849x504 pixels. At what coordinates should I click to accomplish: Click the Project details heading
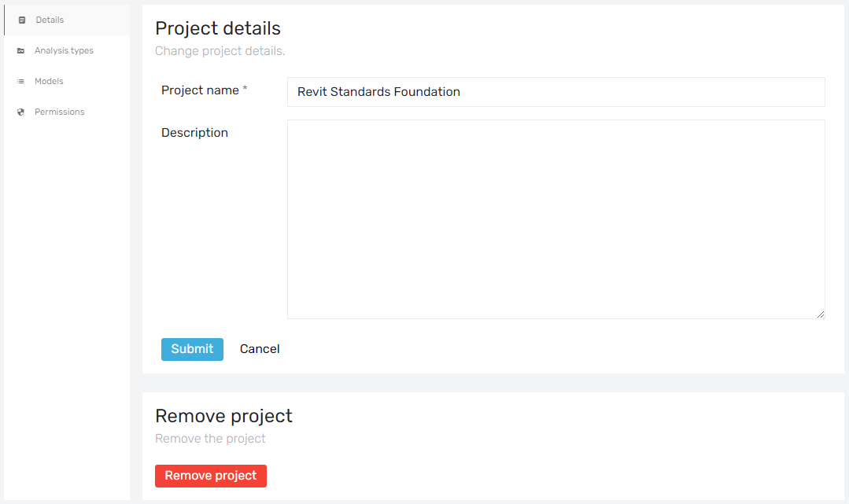click(x=218, y=28)
